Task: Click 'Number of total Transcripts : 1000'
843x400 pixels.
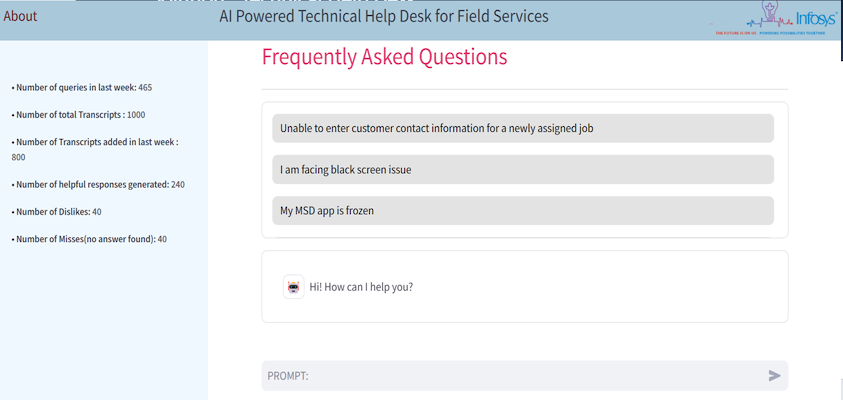Action: 78,115
